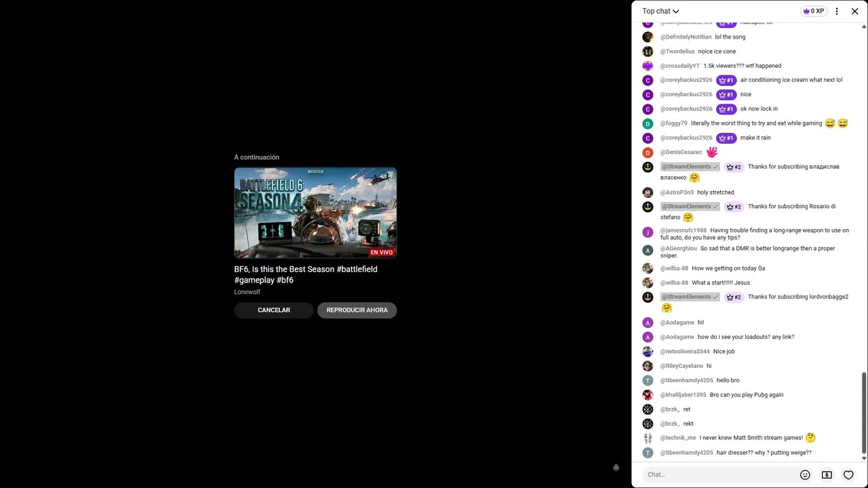Click message 'lol the song'
This screenshot has height=488, width=868.
pos(730,37)
